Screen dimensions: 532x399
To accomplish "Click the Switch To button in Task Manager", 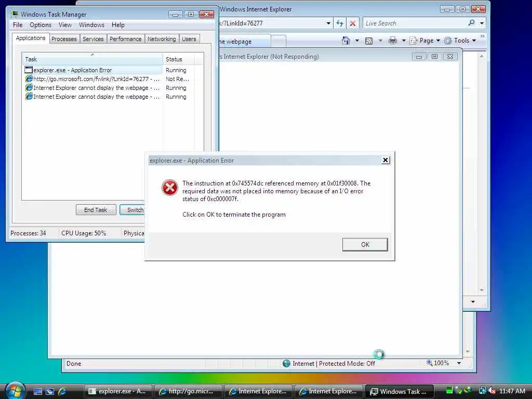I will tap(133, 210).
